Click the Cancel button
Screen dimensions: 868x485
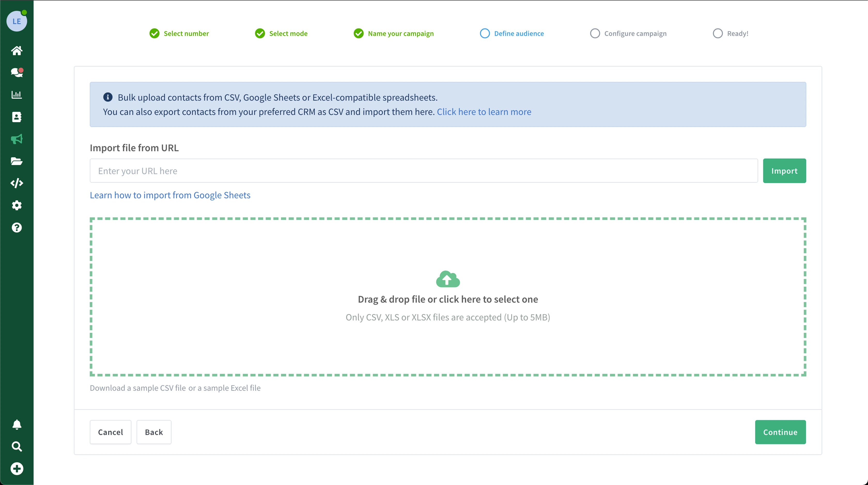(110, 432)
